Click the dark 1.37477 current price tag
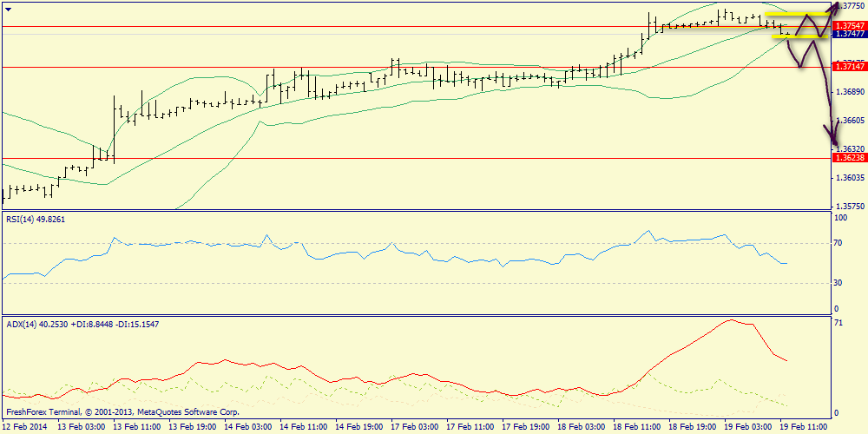This screenshot has height=434, width=868. coord(850,34)
